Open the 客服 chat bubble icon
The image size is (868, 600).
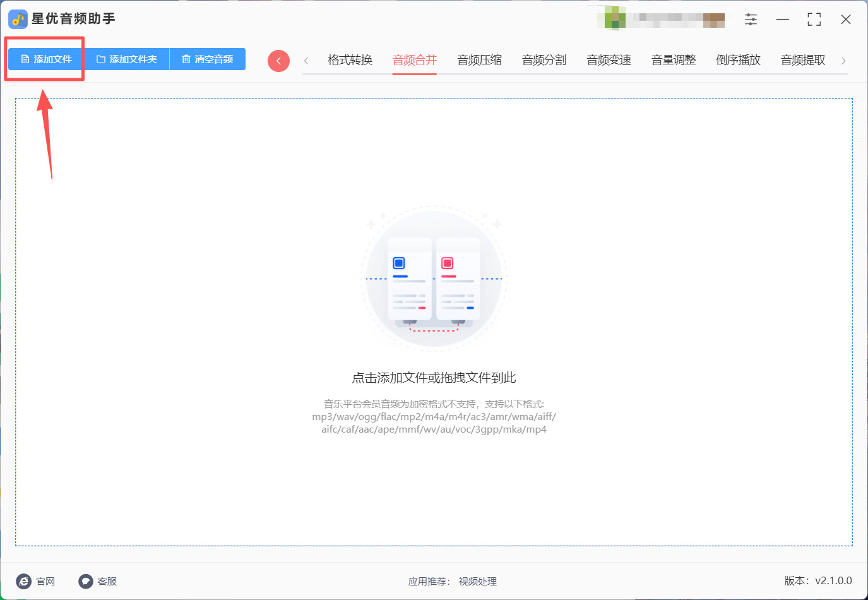click(86, 581)
